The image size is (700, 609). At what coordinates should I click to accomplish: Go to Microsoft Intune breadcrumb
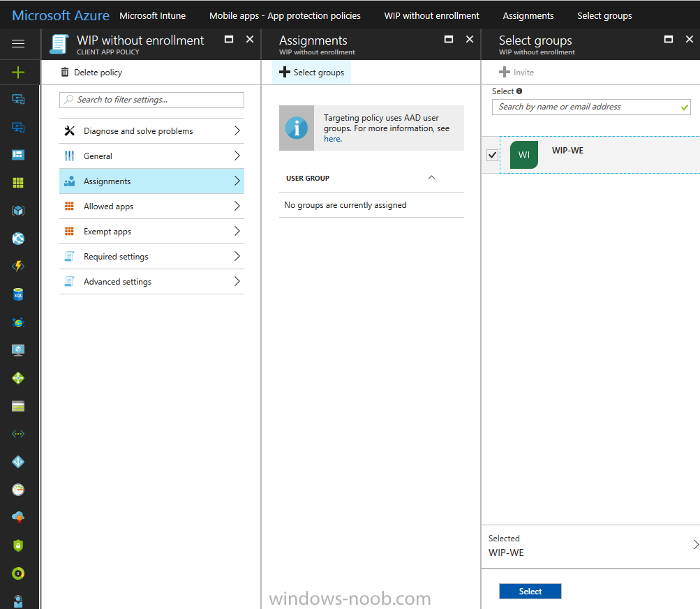click(x=152, y=15)
